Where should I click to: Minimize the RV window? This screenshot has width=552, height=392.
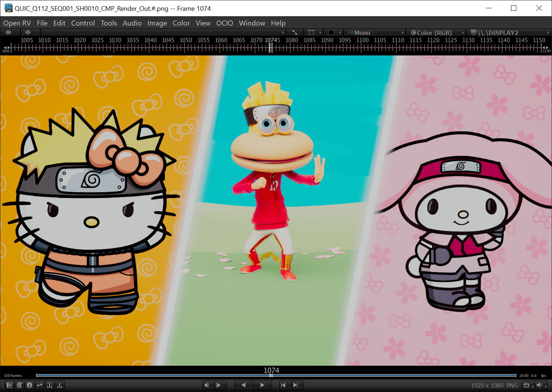(489, 8)
